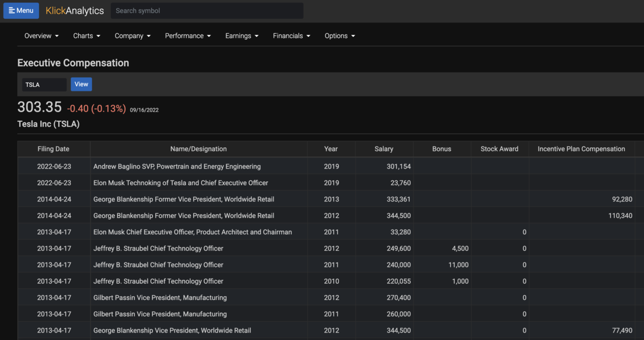Click Jeffrey B. Straubel bonus value 4,500
This screenshot has width=644, height=340.
point(460,249)
